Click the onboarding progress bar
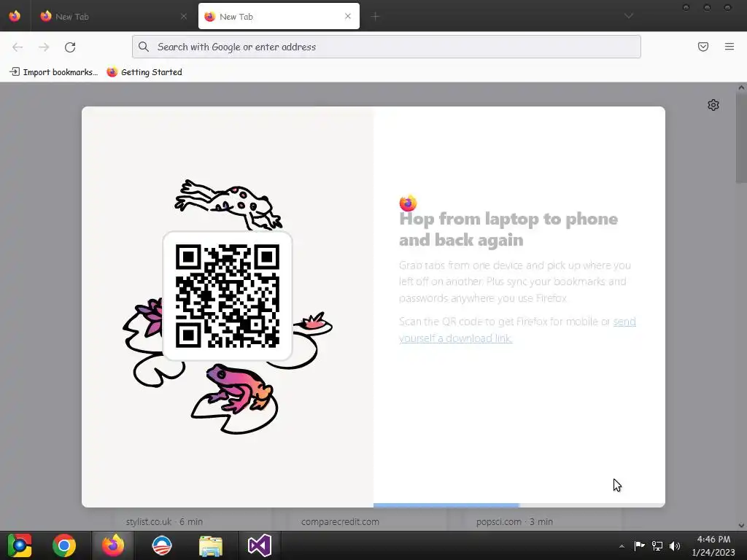747x560 pixels. coord(519,505)
